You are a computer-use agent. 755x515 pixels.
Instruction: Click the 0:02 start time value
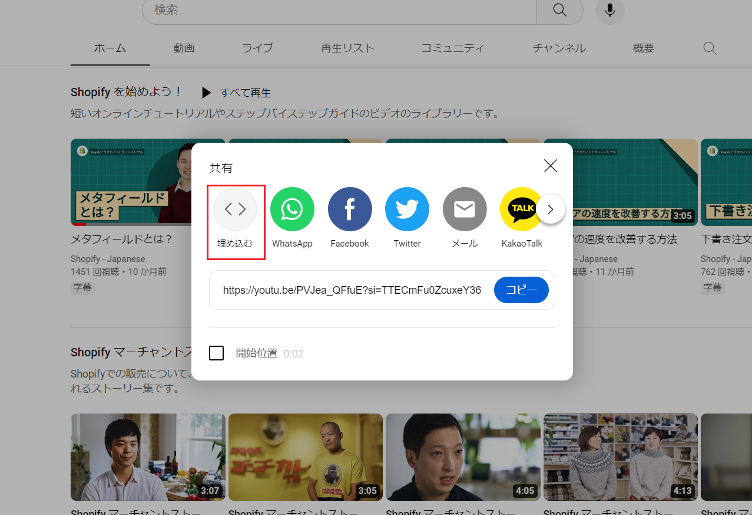(293, 354)
